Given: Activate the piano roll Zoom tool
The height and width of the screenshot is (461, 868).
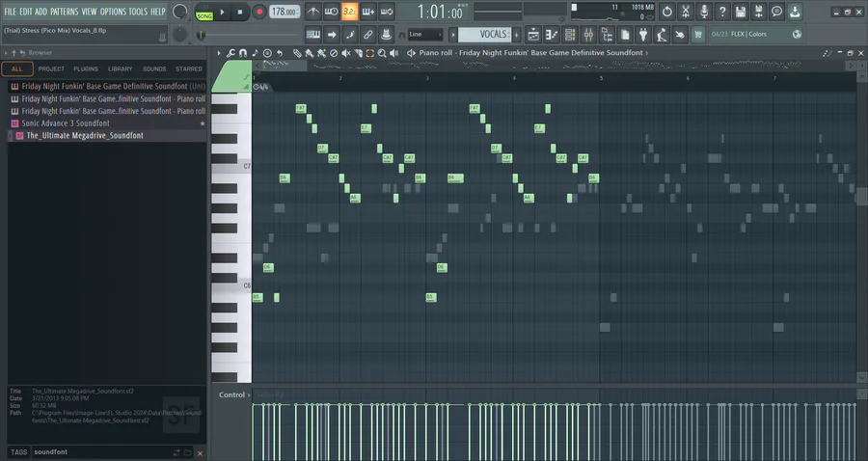Looking at the screenshot, I should pyautogui.click(x=382, y=53).
